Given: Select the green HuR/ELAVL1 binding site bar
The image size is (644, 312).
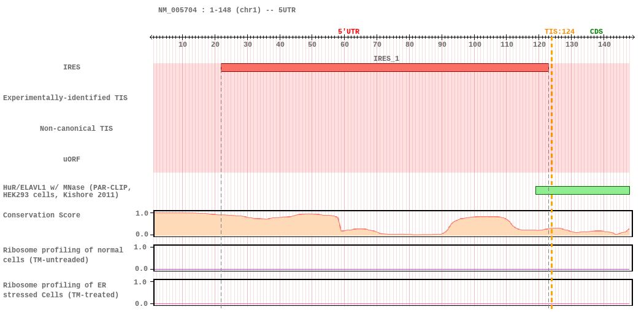Looking at the screenshot, I should (x=582, y=190).
